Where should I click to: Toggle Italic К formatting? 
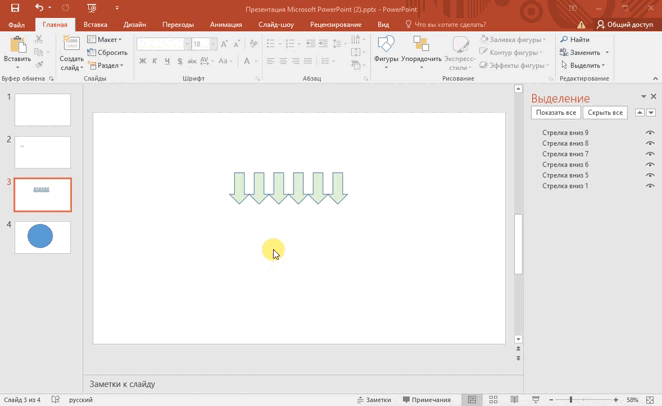pos(155,61)
